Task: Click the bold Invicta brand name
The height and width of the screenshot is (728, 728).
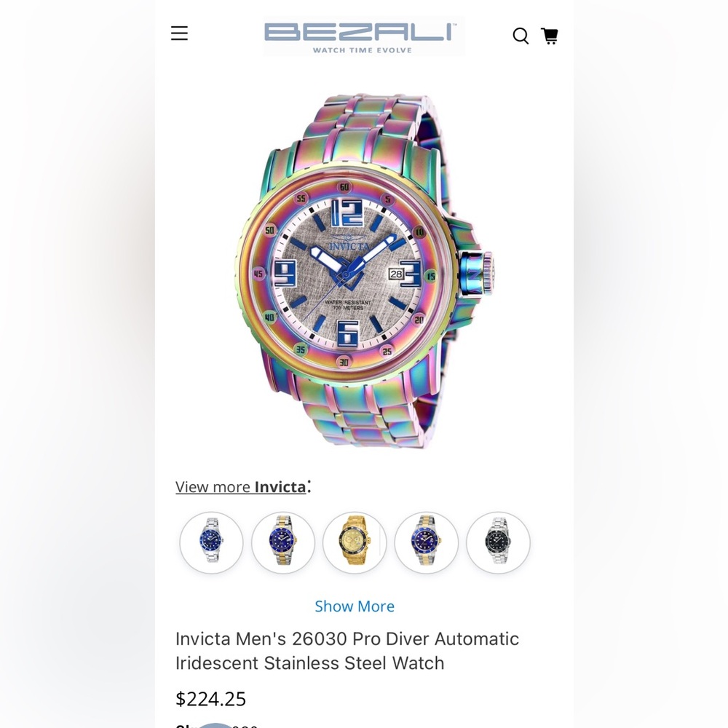Action: pos(280,486)
